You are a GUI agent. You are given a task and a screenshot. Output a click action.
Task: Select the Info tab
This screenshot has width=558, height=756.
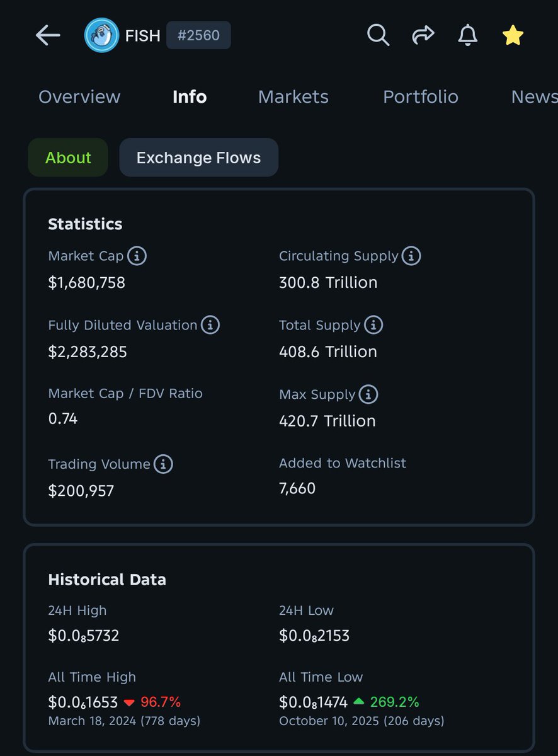(x=190, y=96)
